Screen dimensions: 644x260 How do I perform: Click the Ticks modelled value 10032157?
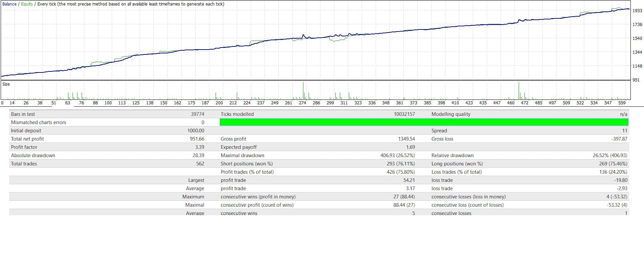pos(404,114)
